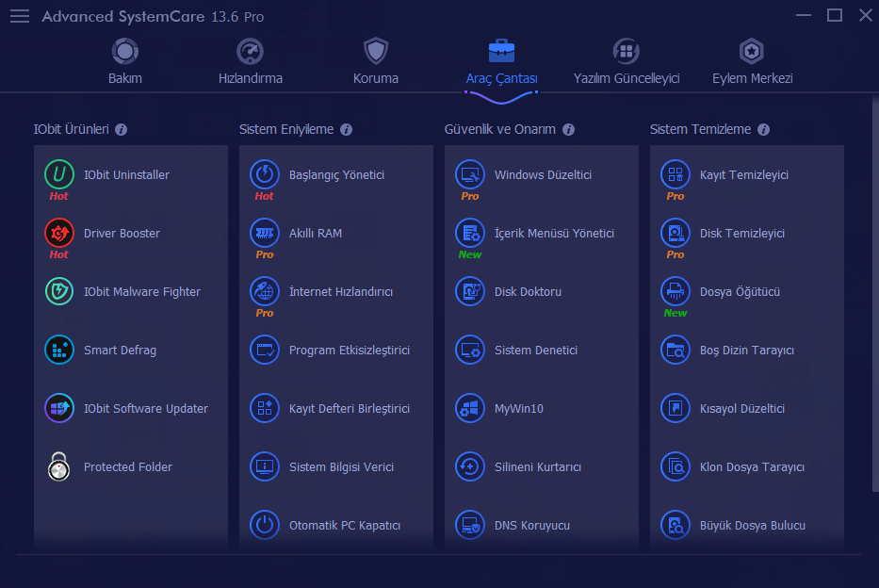The height and width of the screenshot is (588, 879).
Task: Click the Smart Defrag icon
Action: 58,350
